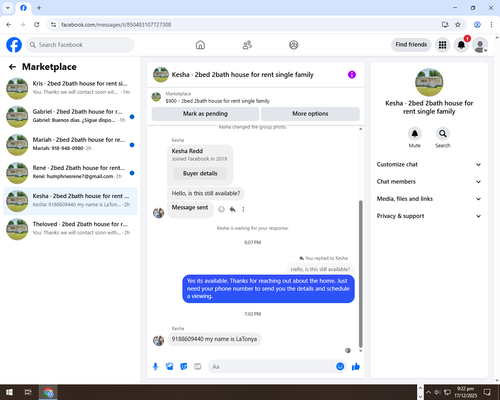Open the account profile avatar menu
The image size is (500, 400).
[480, 45]
